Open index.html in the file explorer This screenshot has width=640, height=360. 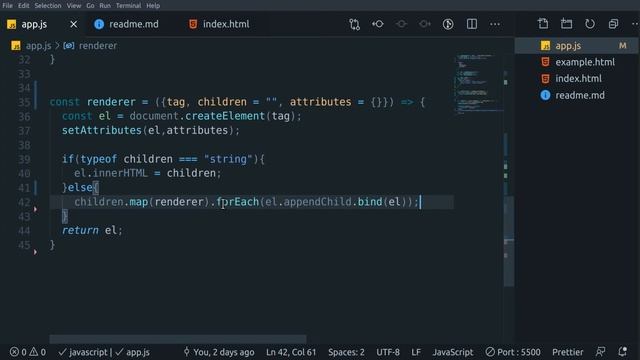tap(576, 78)
